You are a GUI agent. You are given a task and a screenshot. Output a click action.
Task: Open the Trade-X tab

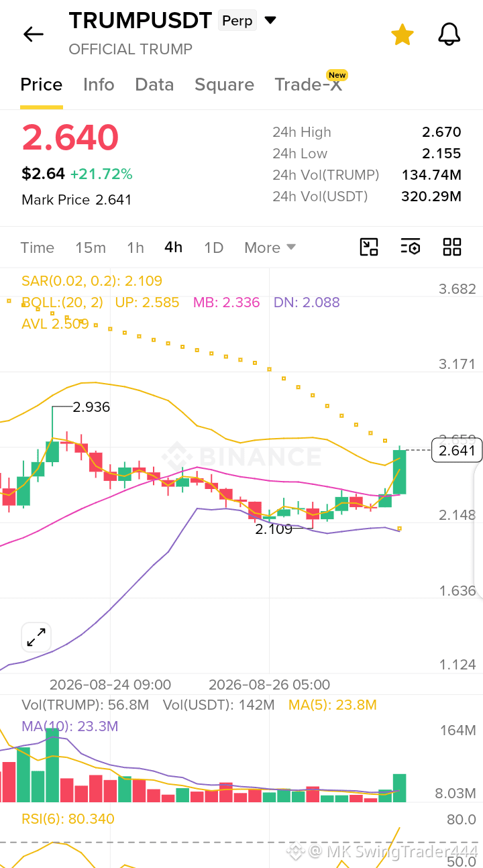(309, 85)
